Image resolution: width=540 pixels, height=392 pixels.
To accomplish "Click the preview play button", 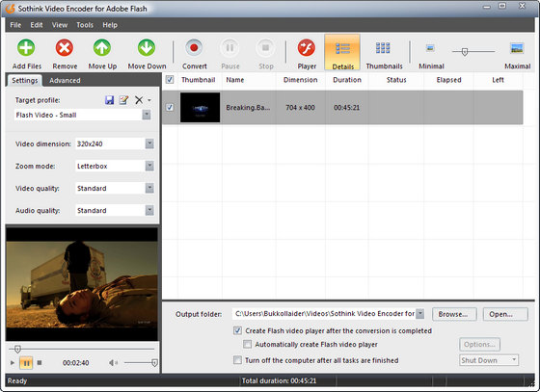I will pos(13,362).
